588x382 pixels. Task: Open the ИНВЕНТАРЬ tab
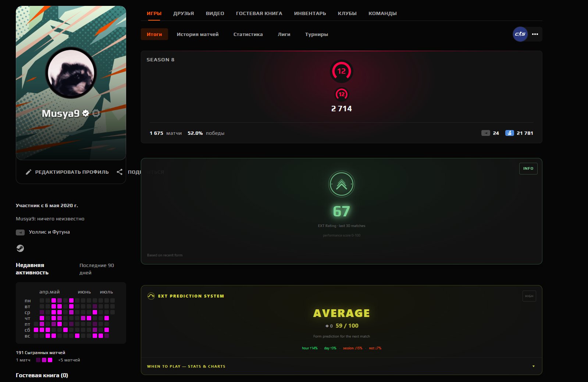(x=310, y=13)
